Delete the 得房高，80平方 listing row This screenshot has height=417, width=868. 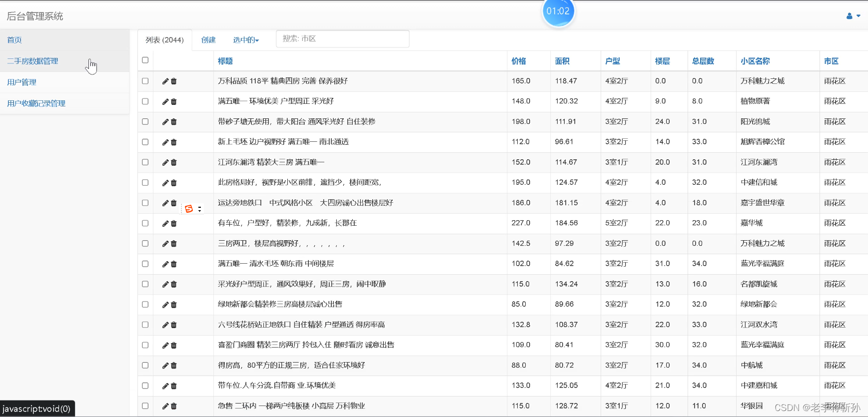point(174,366)
